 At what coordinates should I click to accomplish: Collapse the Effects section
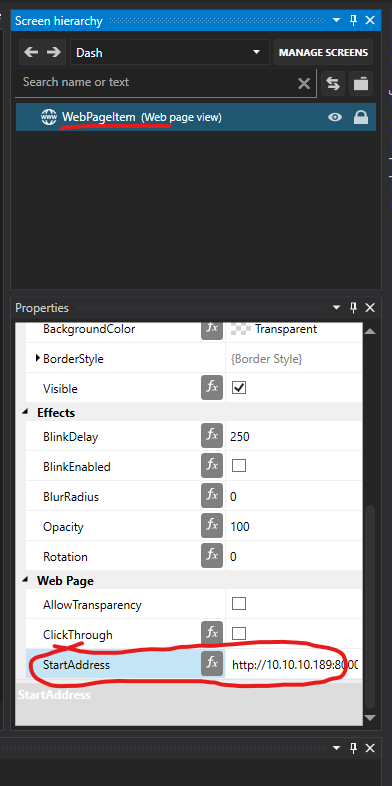click(25, 413)
